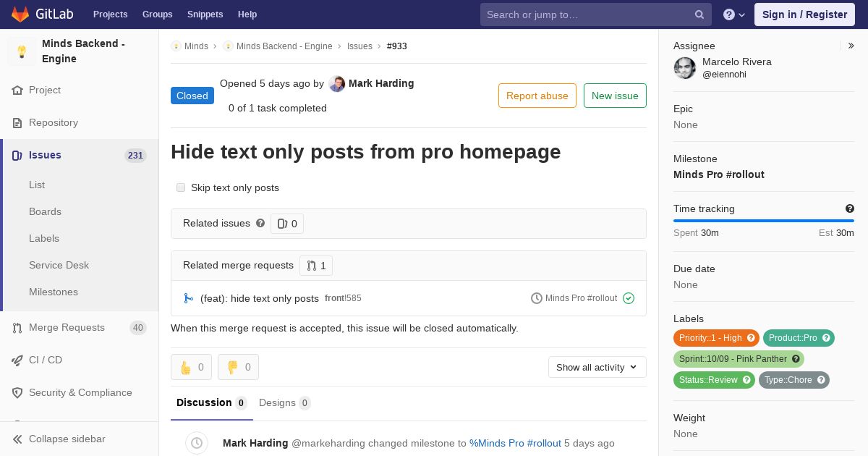The image size is (868, 456).
Task: Open the Minds Pro #rollout milestone in sidebar
Action: [x=719, y=174]
